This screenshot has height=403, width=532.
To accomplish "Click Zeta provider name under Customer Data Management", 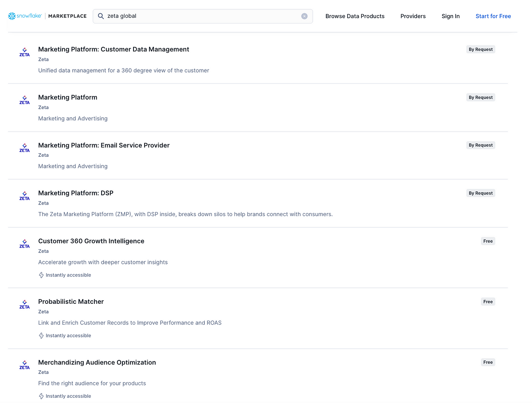I will pyautogui.click(x=43, y=59).
